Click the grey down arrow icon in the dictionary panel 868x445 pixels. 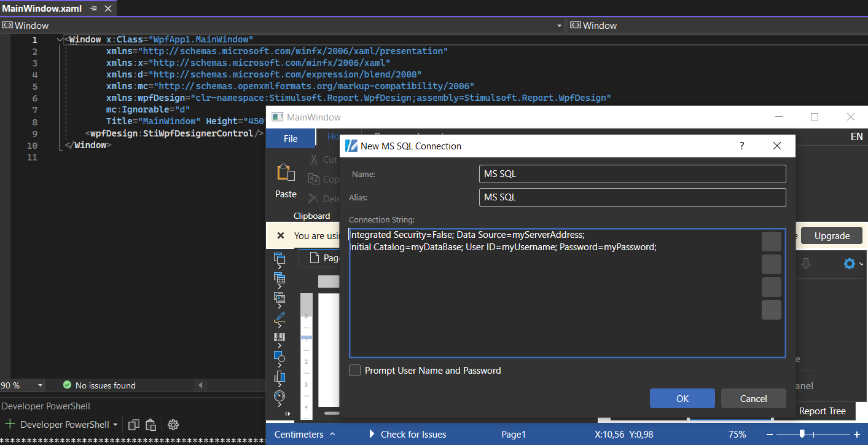coord(806,264)
